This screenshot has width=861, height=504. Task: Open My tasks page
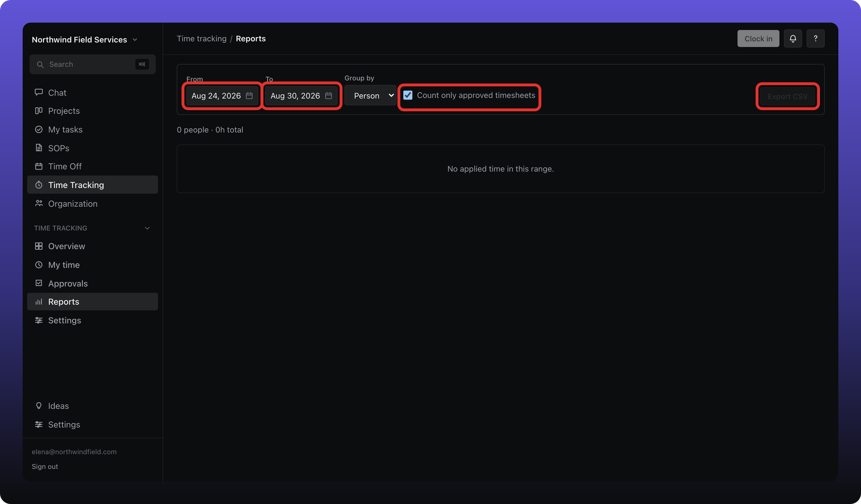tap(93, 130)
